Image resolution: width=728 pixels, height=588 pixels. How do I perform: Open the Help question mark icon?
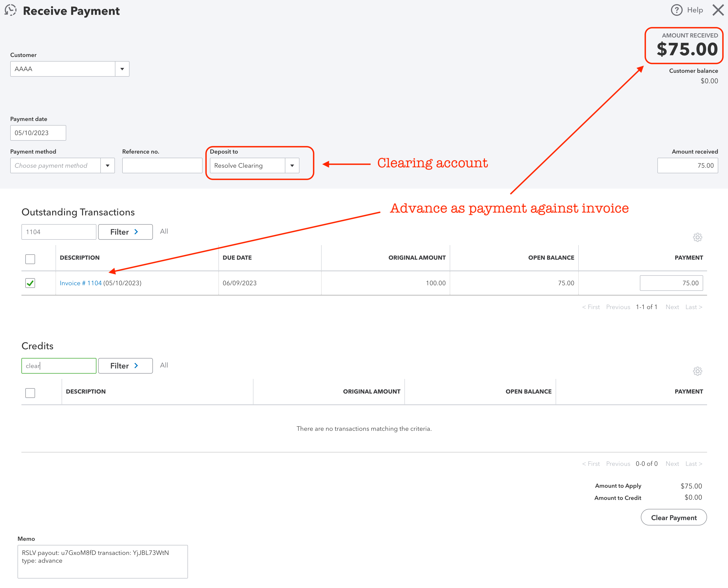(677, 10)
